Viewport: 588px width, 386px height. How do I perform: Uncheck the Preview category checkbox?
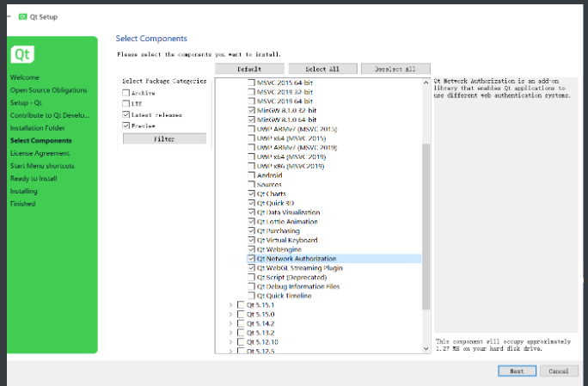coord(126,126)
